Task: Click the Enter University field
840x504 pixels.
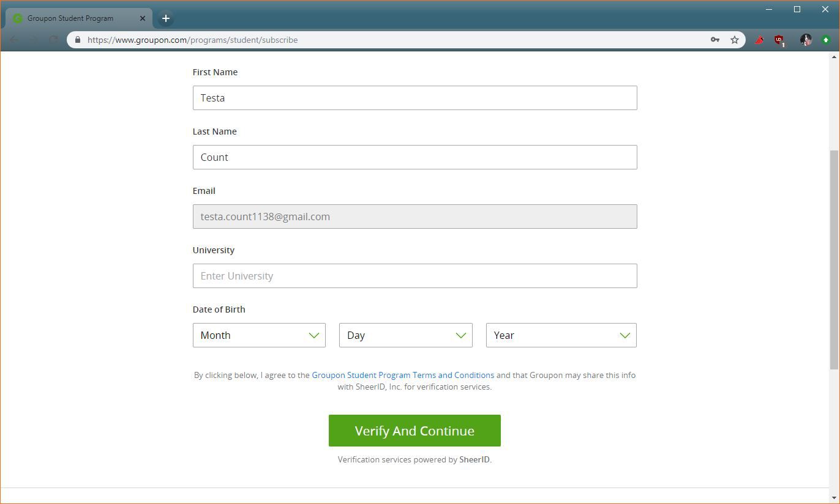Action: coord(414,276)
